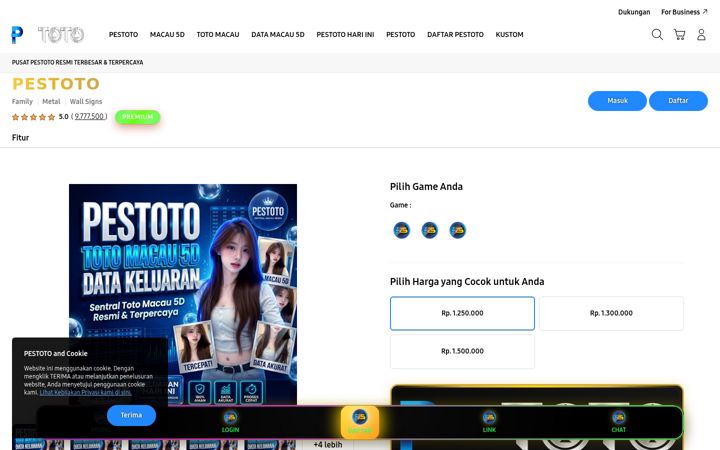Open PESTOTO menu item before DAFTAR PESTOTO
The image size is (720, 450).
click(400, 34)
